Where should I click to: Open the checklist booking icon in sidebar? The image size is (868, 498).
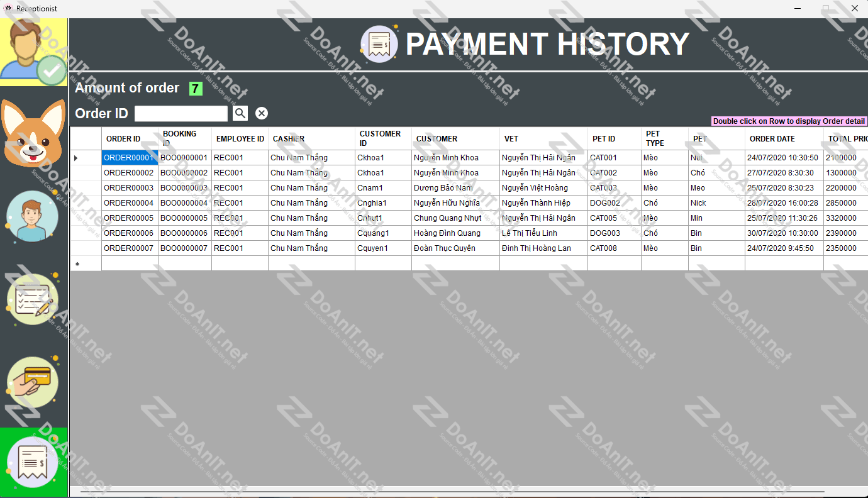point(32,299)
